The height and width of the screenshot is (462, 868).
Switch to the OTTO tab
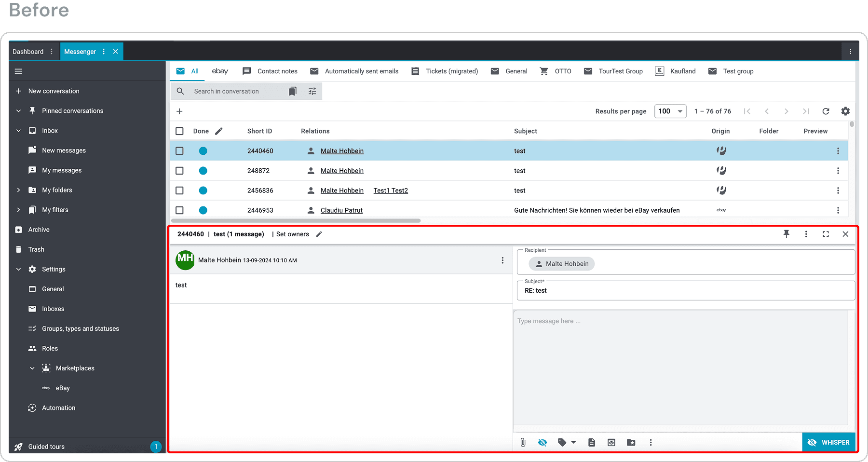point(555,71)
